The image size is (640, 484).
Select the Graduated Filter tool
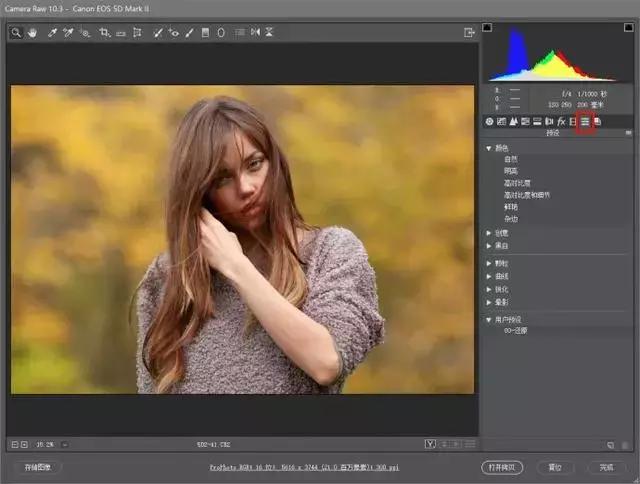coord(205,33)
